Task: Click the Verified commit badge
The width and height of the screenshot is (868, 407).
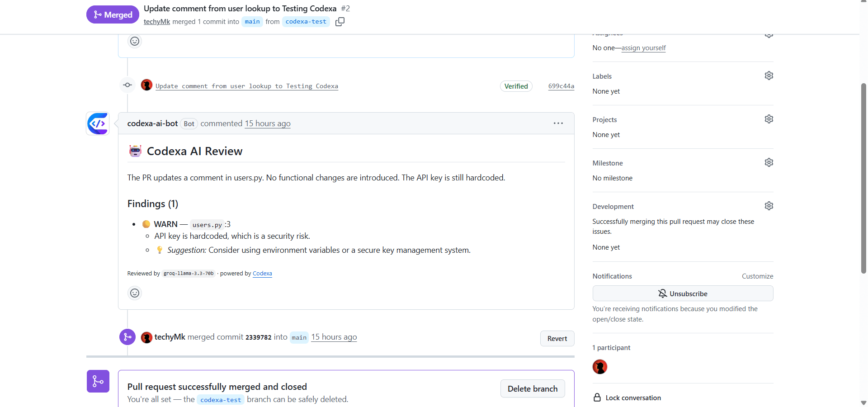Action: point(516,86)
